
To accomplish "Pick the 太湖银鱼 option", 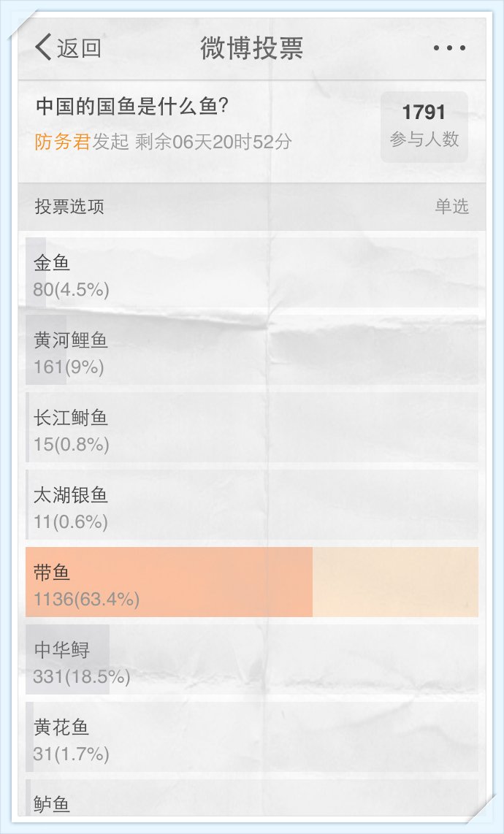I will pos(252,505).
